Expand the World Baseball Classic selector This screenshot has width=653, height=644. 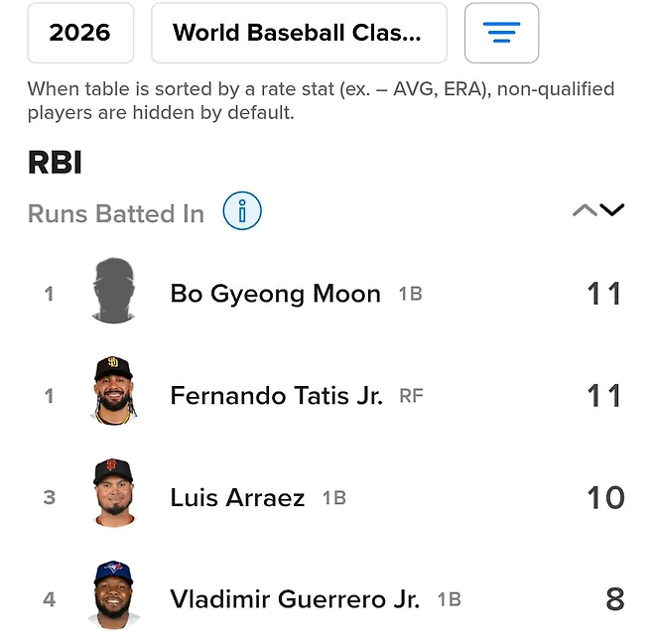pos(299,33)
